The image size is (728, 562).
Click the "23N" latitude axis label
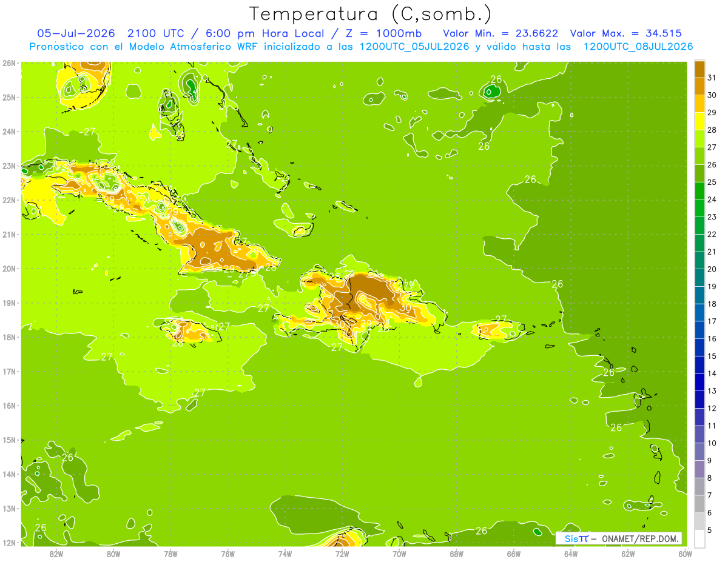point(9,166)
